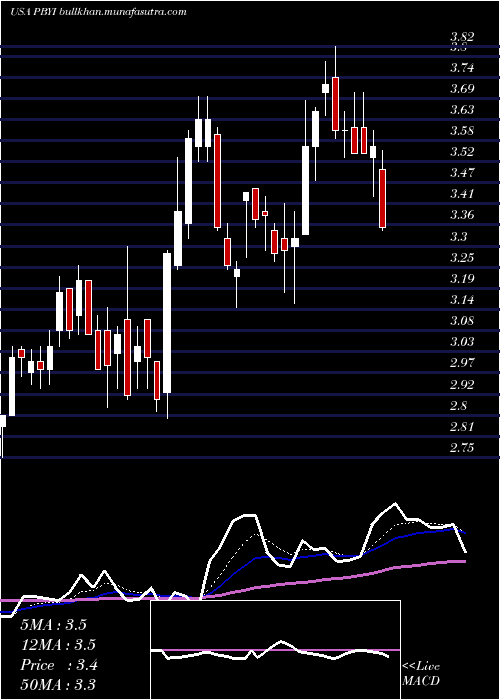Image resolution: width=500 pixels, height=700 pixels.
Task: Click inside the MACD inset chart box
Action: (275, 650)
